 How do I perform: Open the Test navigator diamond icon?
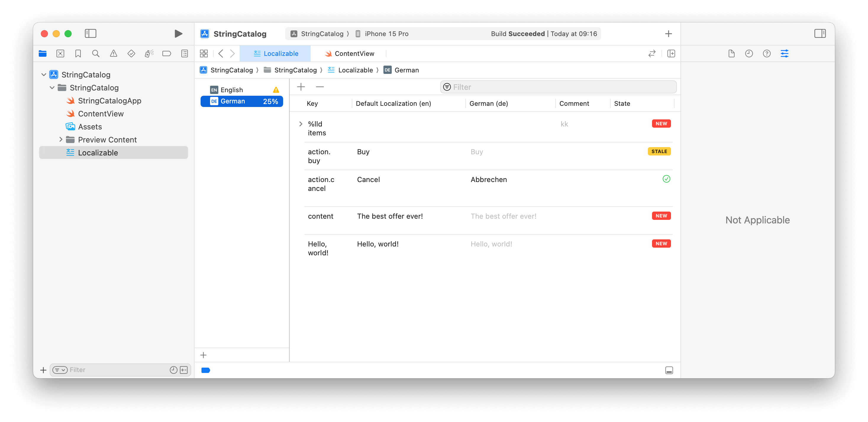pyautogui.click(x=131, y=53)
